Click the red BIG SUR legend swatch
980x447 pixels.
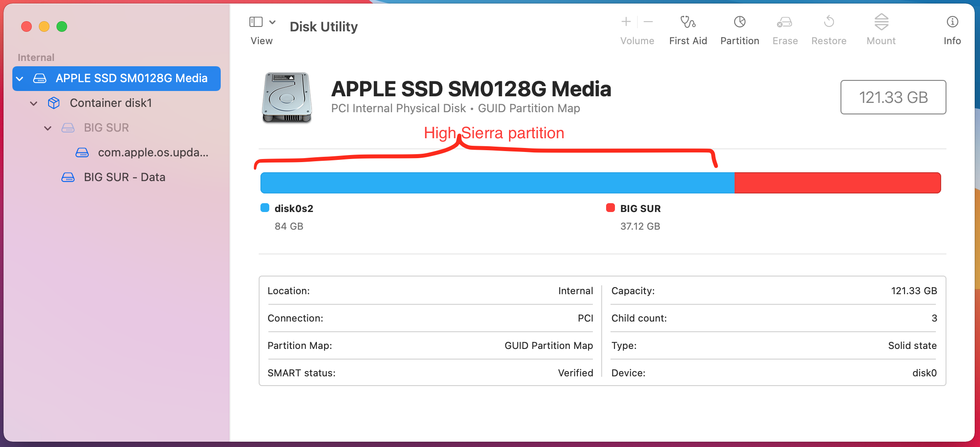(611, 208)
